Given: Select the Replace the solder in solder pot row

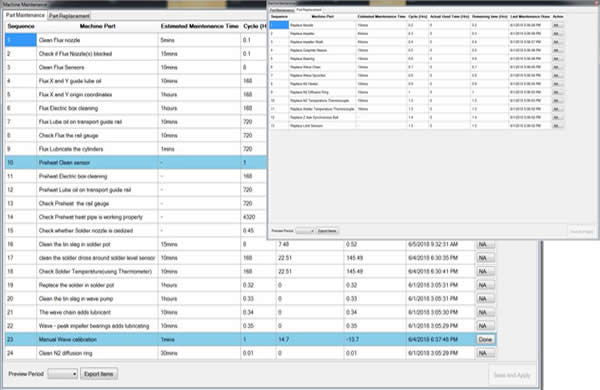Looking at the screenshot, I should click(x=251, y=285).
